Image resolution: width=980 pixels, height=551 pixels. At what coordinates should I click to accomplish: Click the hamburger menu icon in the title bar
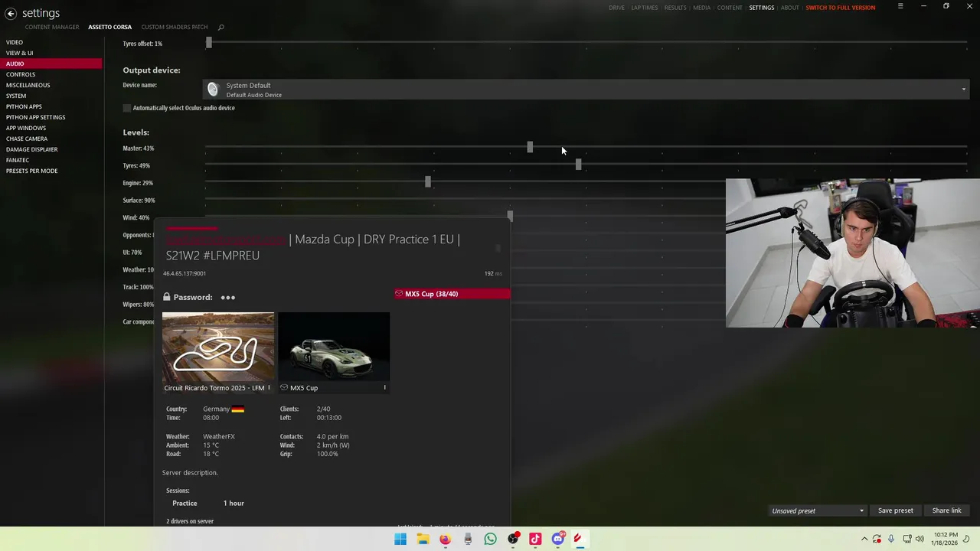coord(900,6)
